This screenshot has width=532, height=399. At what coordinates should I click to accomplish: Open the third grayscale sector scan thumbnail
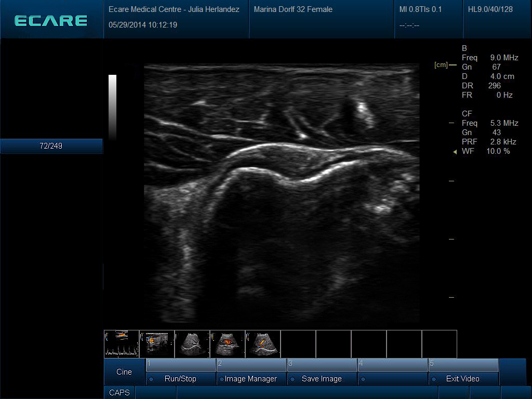click(x=192, y=344)
